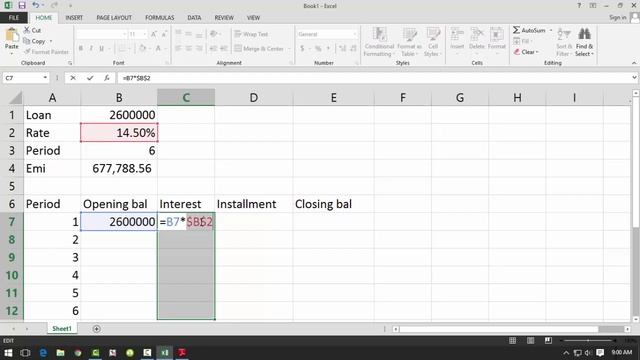The width and height of the screenshot is (640, 360).
Task: Toggle Underline formatting
Action: pos(102,49)
